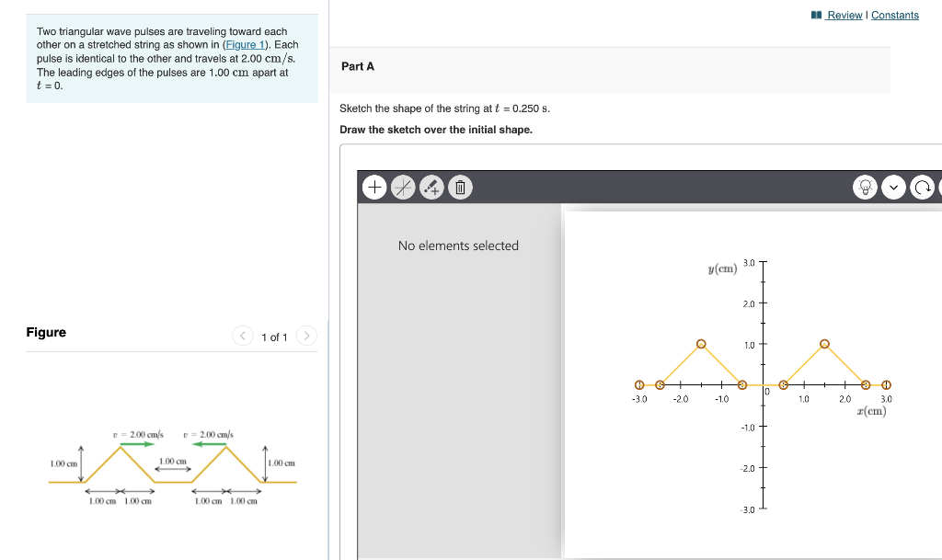Select the graph point at x equals -3.0

tap(639, 385)
